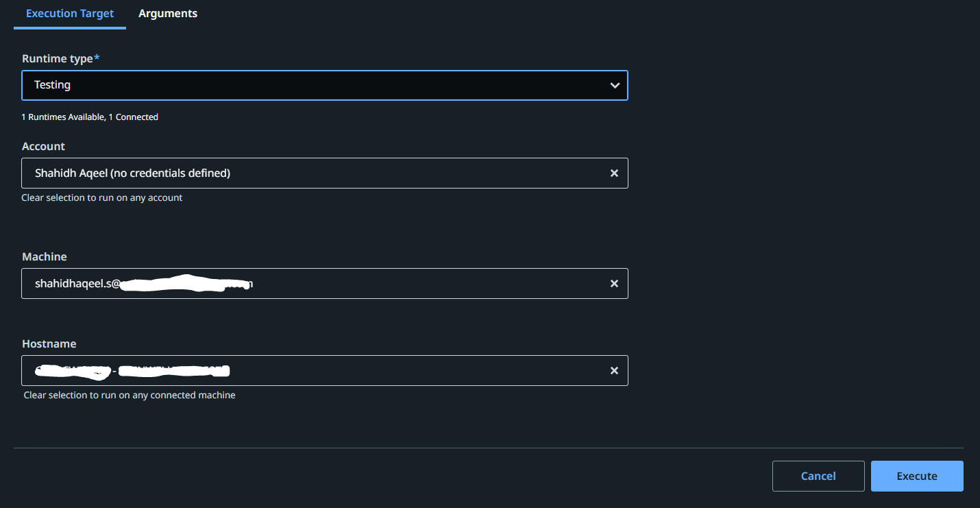Click the '1 Runtimes Available, 1 Connected' status
Viewport: 980px width, 508px height.
90,117
